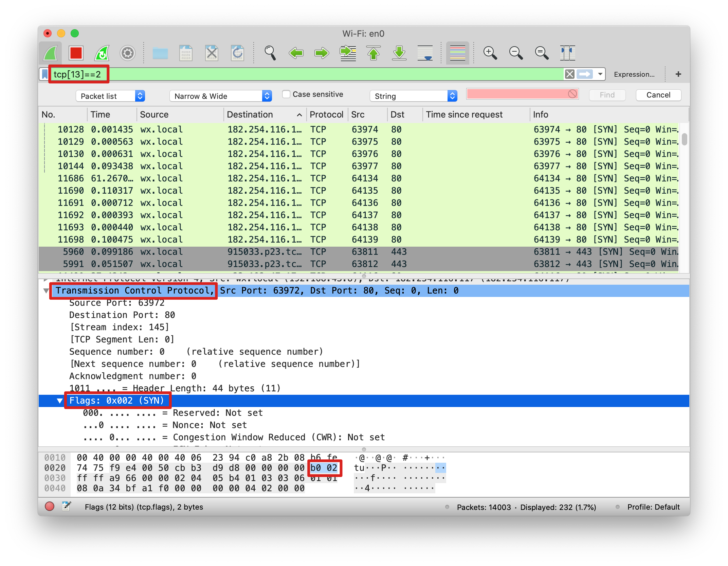The image size is (728, 566).
Task: Save the capture file icon
Action: pyautogui.click(x=186, y=53)
